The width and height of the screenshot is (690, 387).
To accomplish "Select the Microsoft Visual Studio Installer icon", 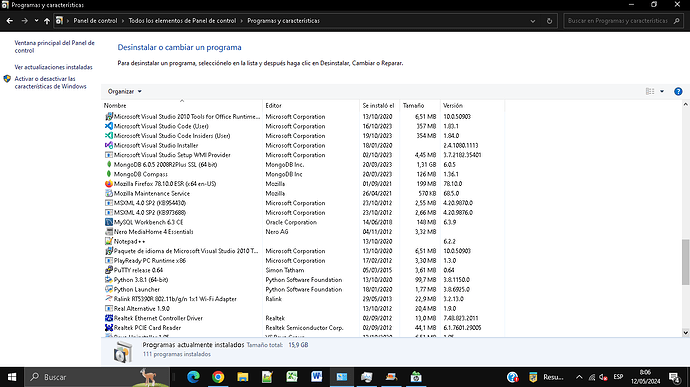I will pyautogui.click(x=109, y=145).
